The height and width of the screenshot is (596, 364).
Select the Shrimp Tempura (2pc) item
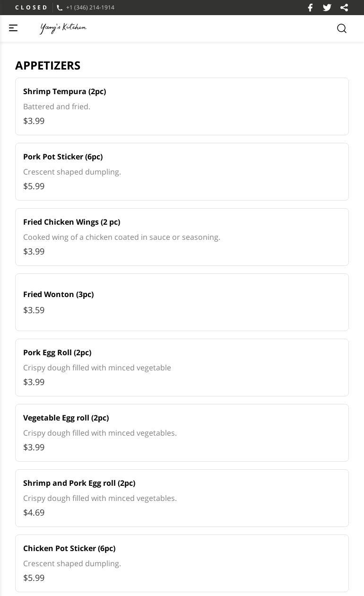tap(182, 106)
